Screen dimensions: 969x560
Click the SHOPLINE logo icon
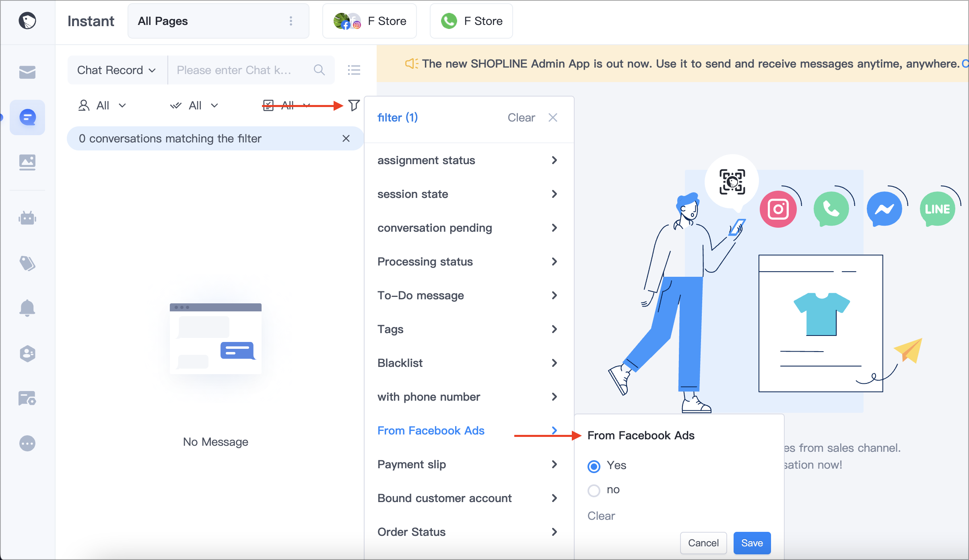tap(27, 21)
